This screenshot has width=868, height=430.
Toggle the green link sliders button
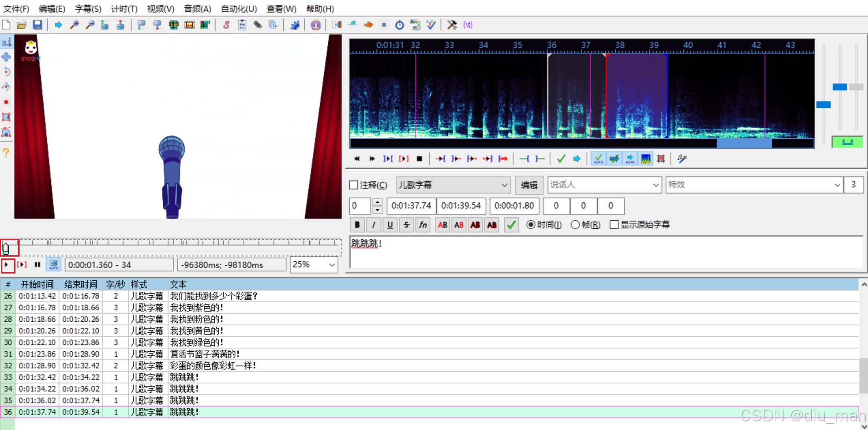click(x=847, y=142)
